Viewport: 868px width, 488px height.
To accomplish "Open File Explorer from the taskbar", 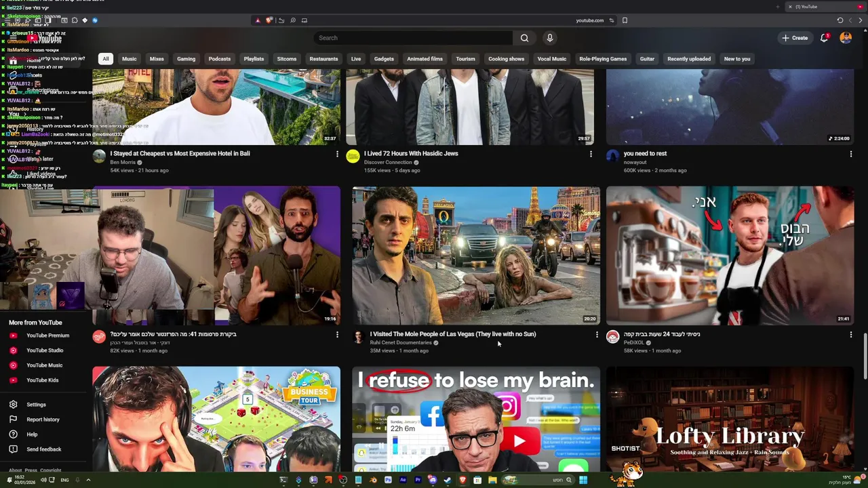I will pyautogui.click(x=492, y=480).
